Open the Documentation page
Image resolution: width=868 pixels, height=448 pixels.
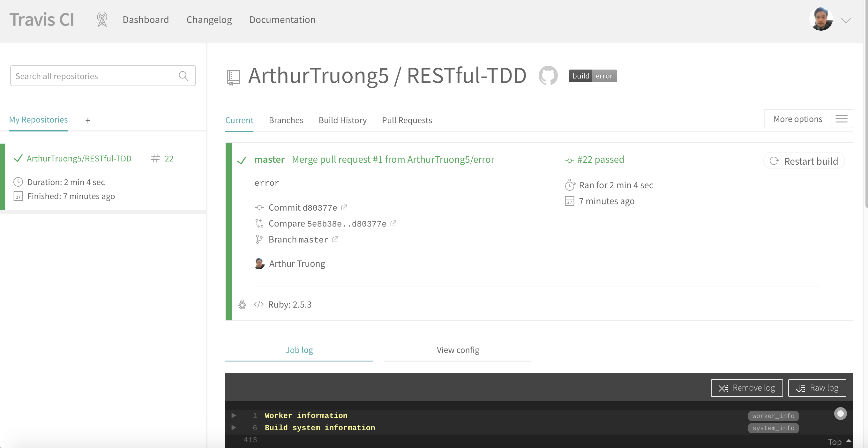point(282,19)
